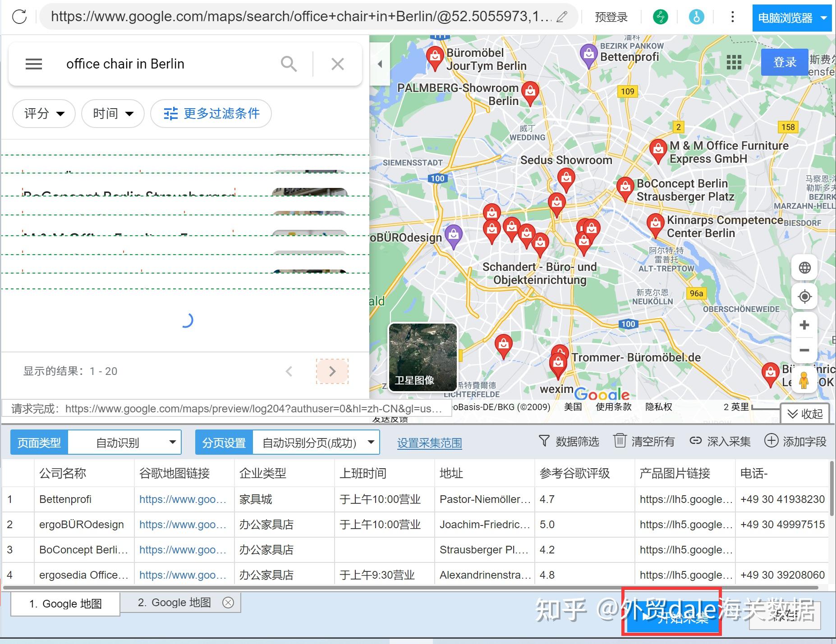The width and height of the screenshot is (836, 644).
Task: Click 数据筛选 data filter
Action: point(569,441)
